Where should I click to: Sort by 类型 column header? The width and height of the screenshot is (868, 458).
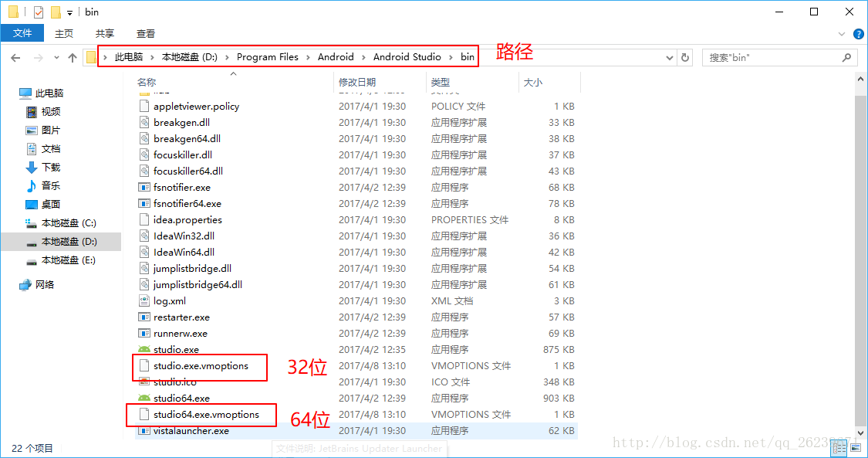[x=440, y=82]
